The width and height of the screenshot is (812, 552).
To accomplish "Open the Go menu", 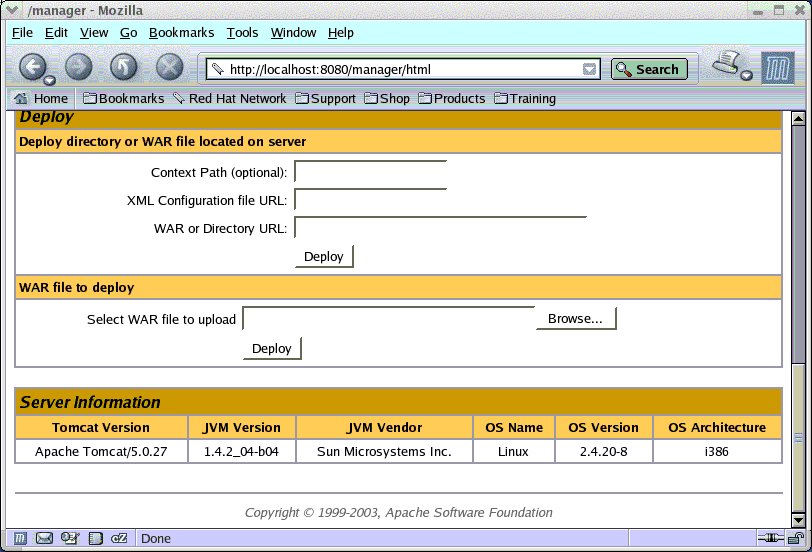I will pyautogui.click(x=128, y=33).
